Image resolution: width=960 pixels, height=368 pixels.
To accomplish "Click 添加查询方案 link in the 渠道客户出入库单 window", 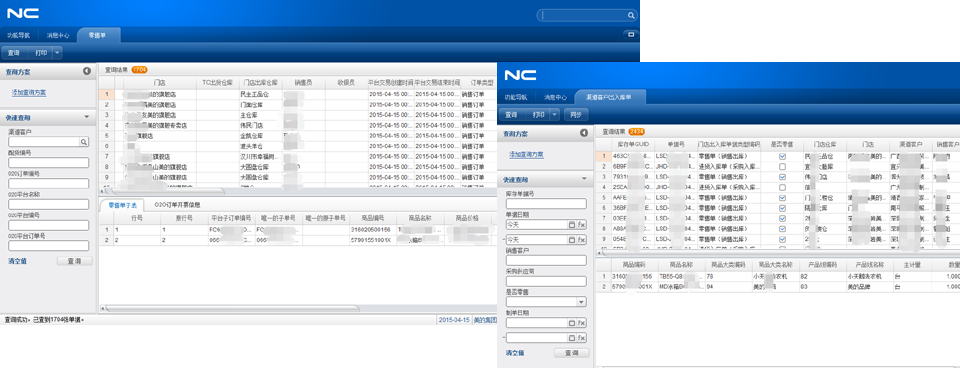I will [527, 154].
